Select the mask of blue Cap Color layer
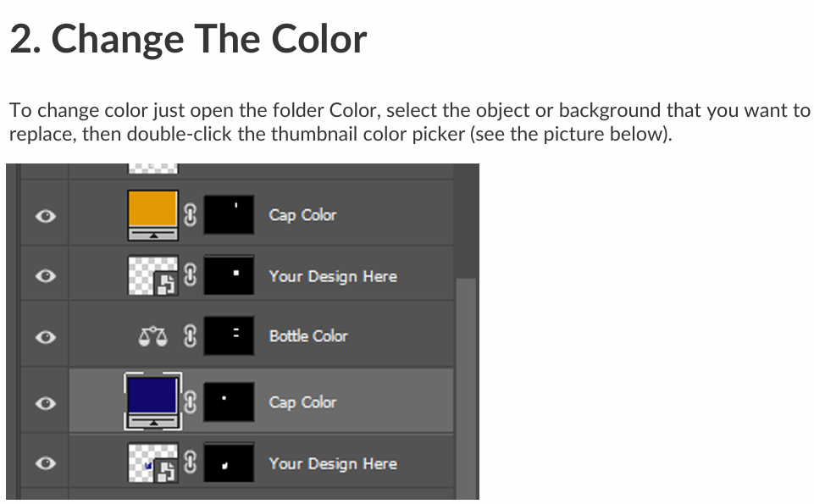Image resolution: width=814 pixels, height=504 pixels. click(x=229, y=402)
